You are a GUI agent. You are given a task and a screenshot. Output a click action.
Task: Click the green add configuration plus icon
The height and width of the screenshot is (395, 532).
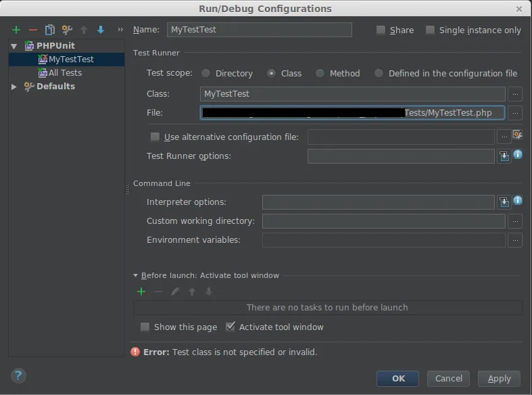(x=16, y=30)
